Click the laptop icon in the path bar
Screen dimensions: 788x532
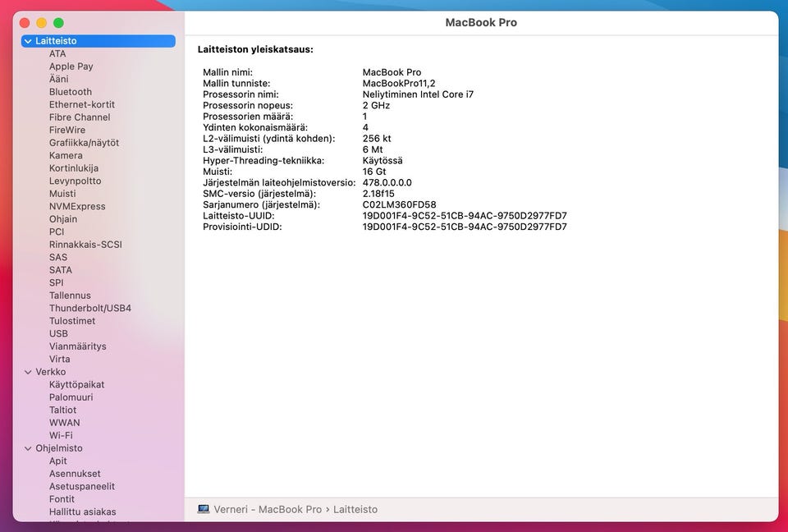pos(204,509)
